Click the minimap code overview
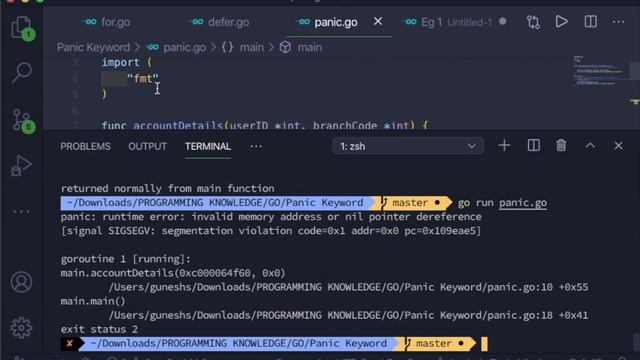This screenshot has width=640, height=360. coord(598,71)
